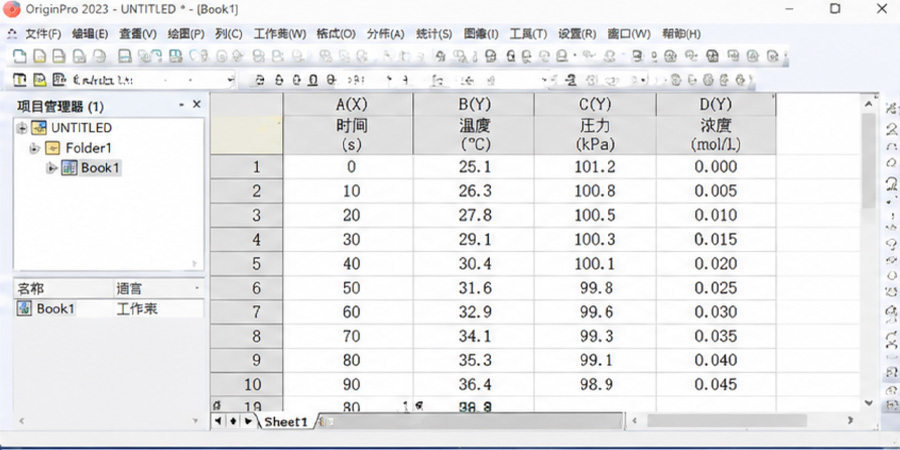Open the 窗口(W) menu

pos(629,34)
